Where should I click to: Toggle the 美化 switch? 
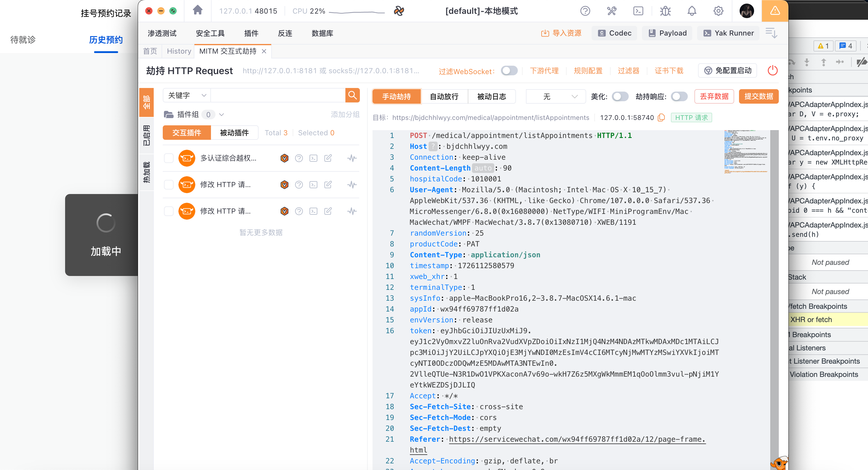point(620,97)
